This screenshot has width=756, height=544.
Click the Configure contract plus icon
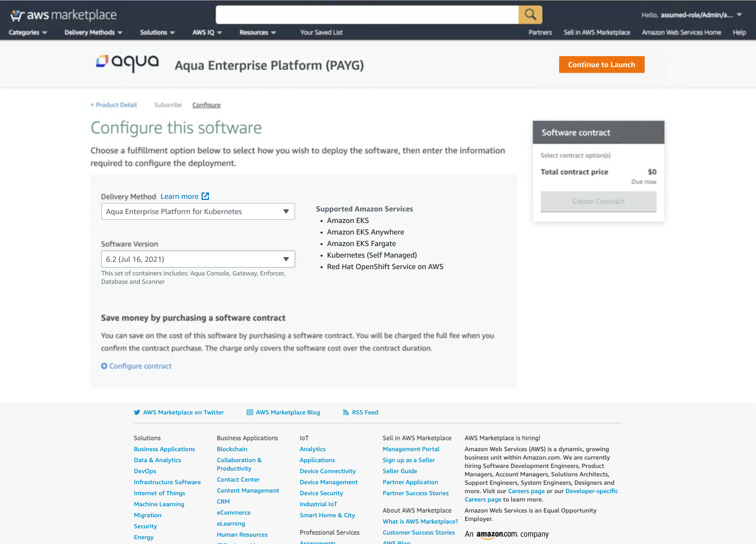[x=104, y=366]
